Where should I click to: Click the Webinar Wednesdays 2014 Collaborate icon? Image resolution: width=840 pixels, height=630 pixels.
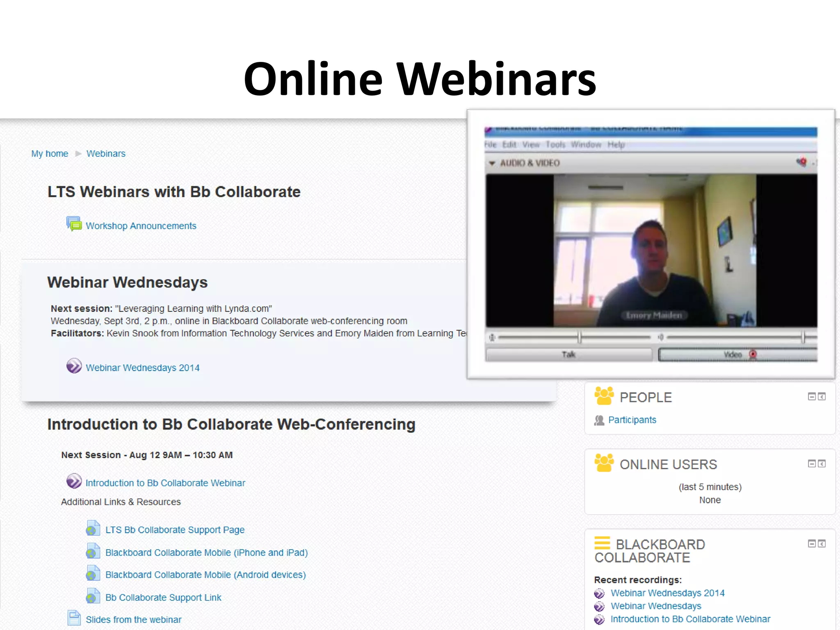pyautogui.click(x=74, y=365)
